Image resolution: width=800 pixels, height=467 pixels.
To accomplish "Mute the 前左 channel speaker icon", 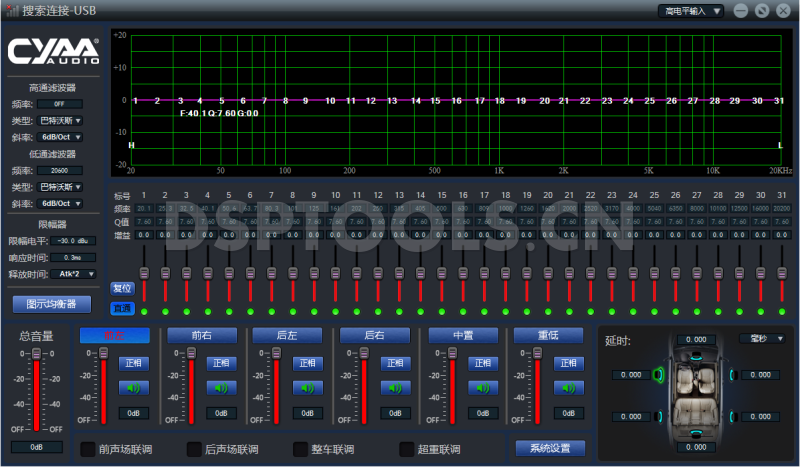I will coord(134,388).
